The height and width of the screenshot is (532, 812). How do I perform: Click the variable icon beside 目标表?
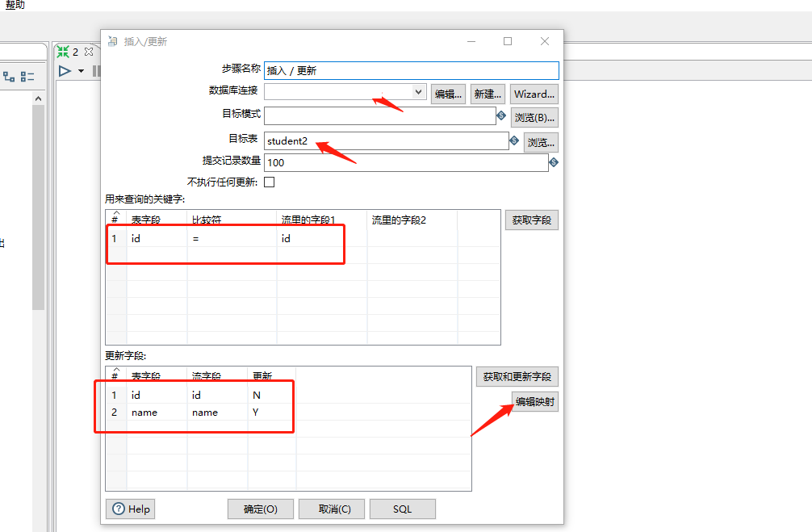point(514,140)
